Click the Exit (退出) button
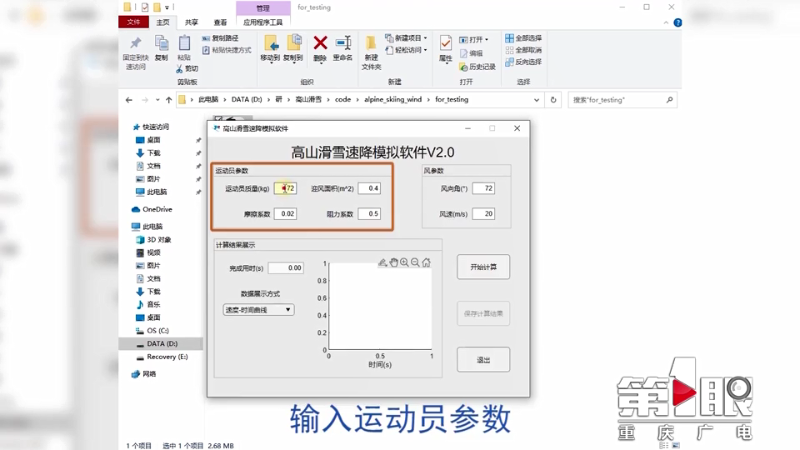Viewport: 800px width, 450px height. click(483, 360)
